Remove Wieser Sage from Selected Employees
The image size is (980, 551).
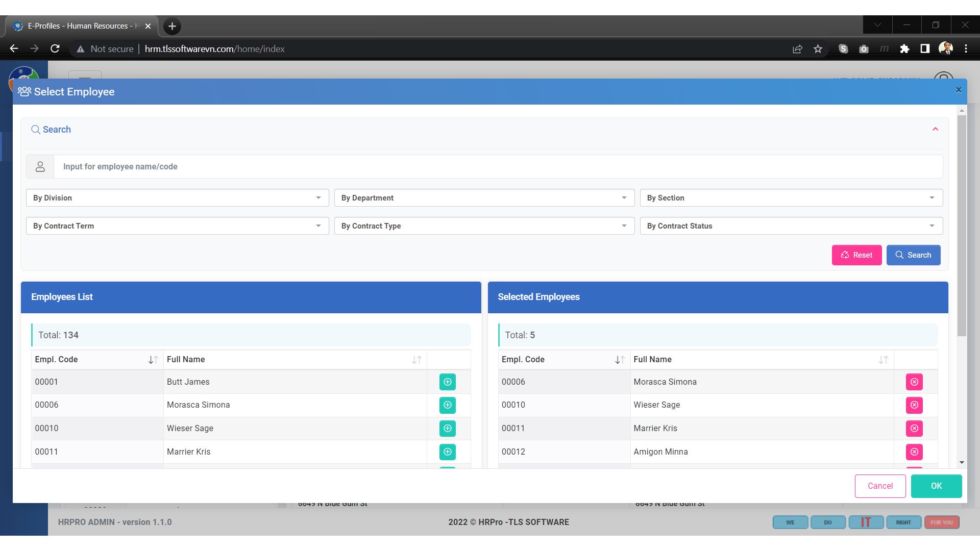pos(914,405)
